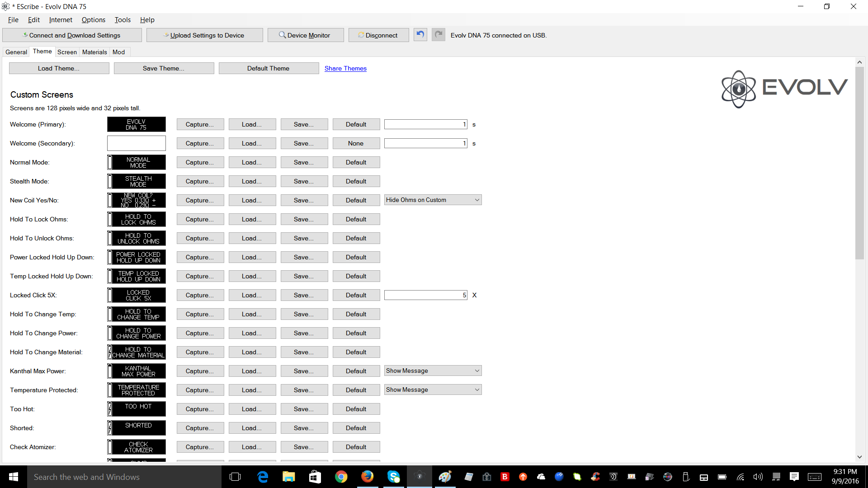Open Kanthal Max Power Show Message dropdown
Image resolution: width=868 pixels, height=488 pixels.
click(433, 371)
